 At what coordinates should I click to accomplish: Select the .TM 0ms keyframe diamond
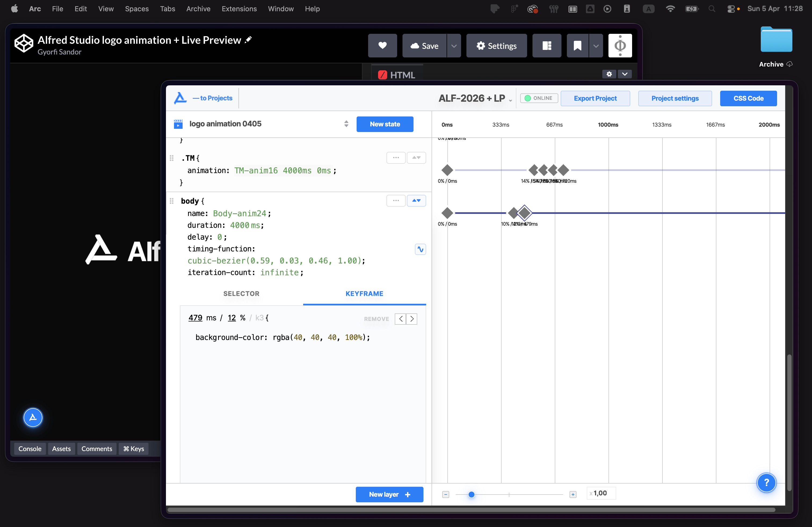(447, 170)
